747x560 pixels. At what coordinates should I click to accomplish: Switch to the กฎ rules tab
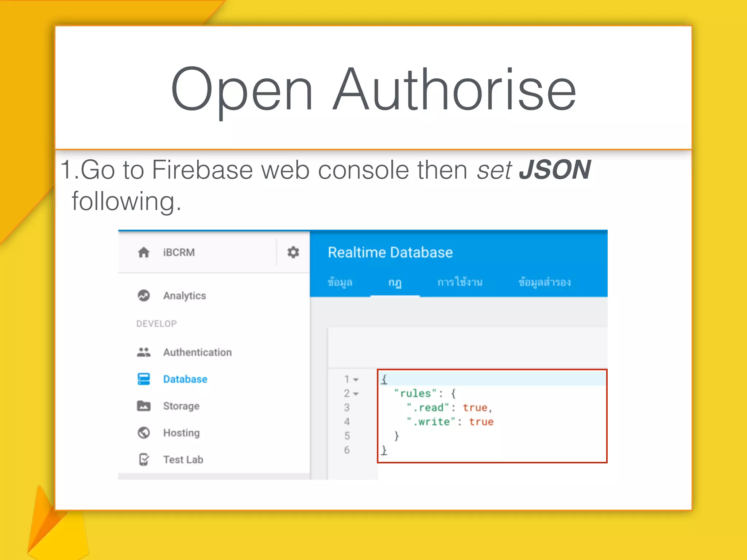(x=395, y=283)
